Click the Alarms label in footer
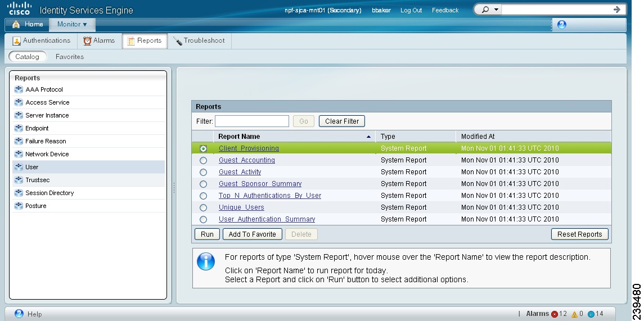This screenshot has height=321, width=644. (537, 314)
